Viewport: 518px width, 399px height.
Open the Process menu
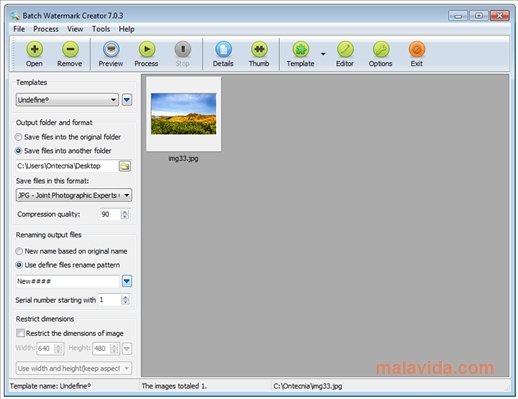46,29
